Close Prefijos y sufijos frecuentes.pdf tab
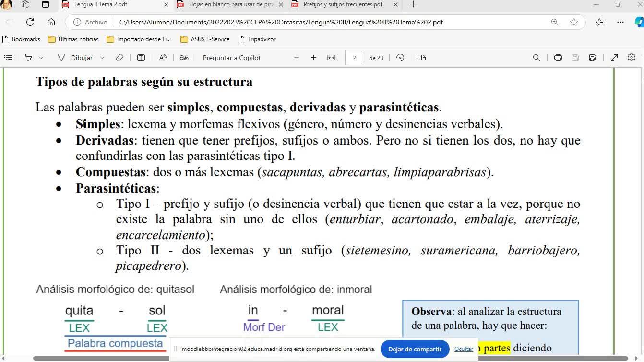 (395, 5)
